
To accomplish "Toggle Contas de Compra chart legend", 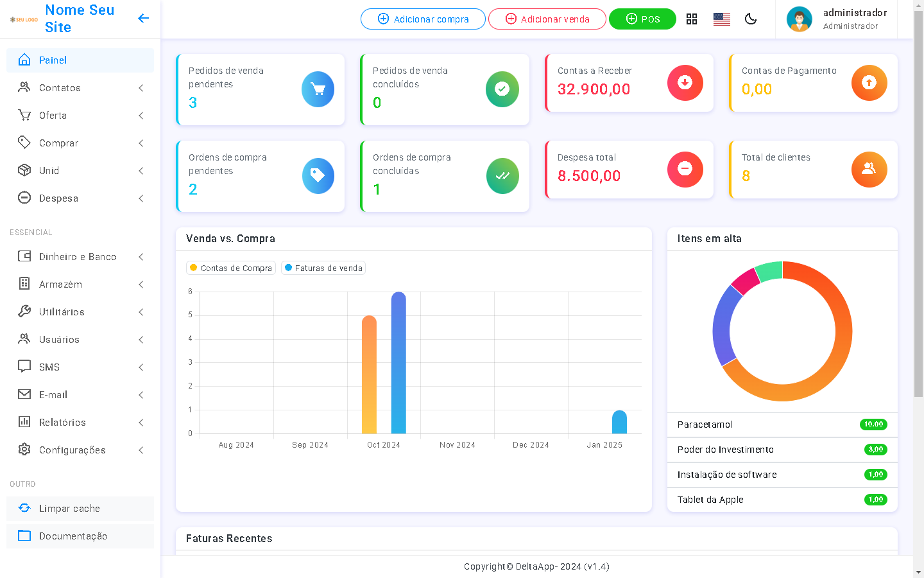I will tap(231, 268).
